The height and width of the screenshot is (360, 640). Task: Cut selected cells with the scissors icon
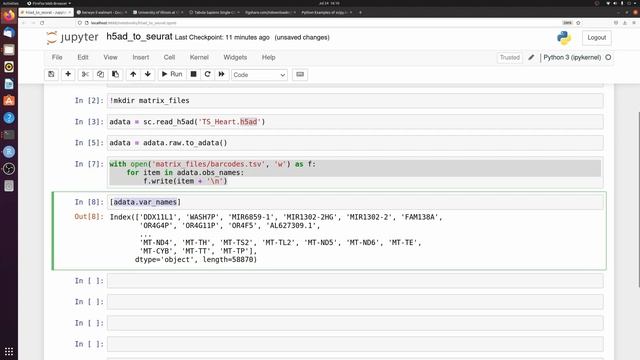click(85, 74)
